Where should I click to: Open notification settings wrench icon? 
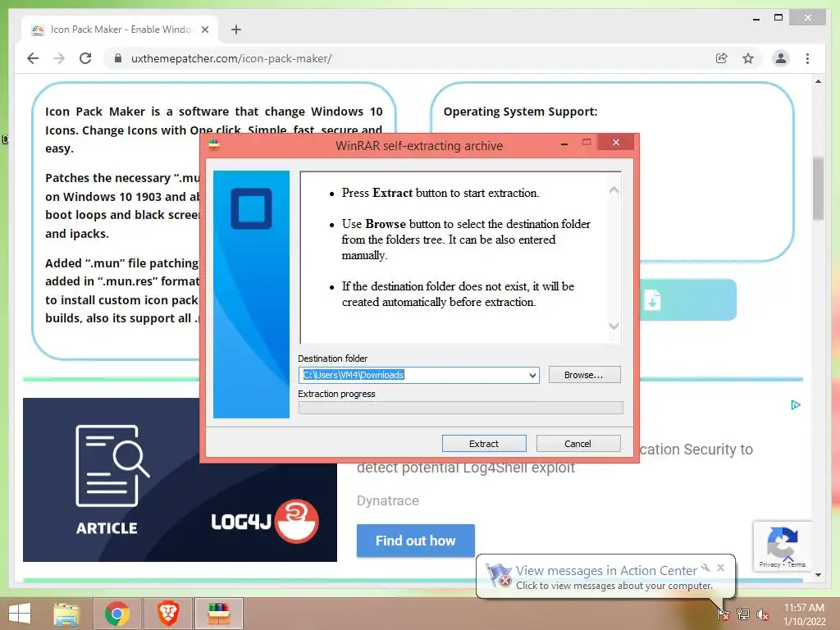click(x=705, y=568)
